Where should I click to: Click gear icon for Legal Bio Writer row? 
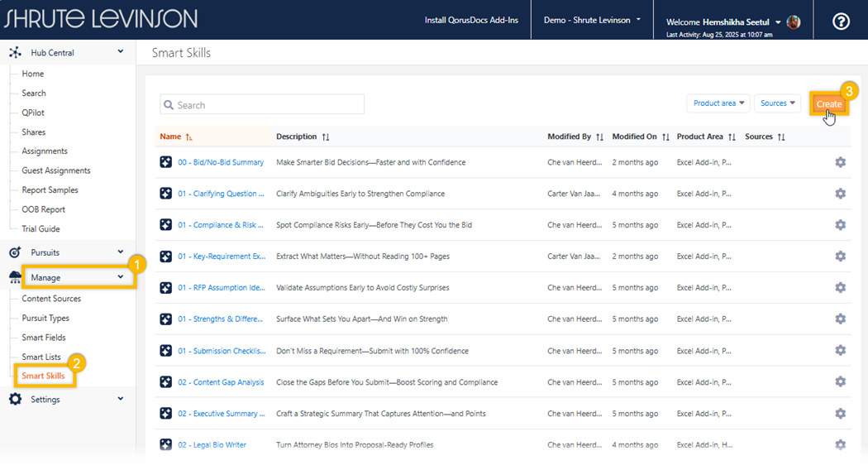pos(840,445)
